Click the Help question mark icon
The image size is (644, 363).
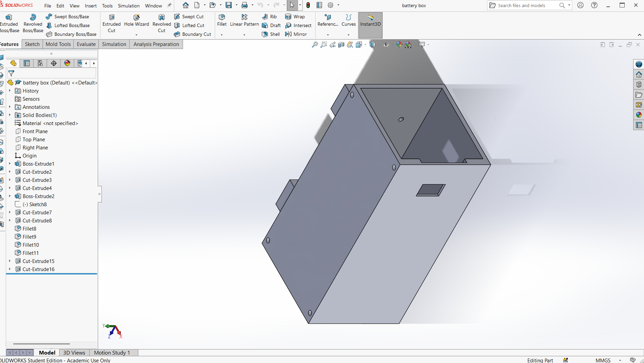[594, 5]
